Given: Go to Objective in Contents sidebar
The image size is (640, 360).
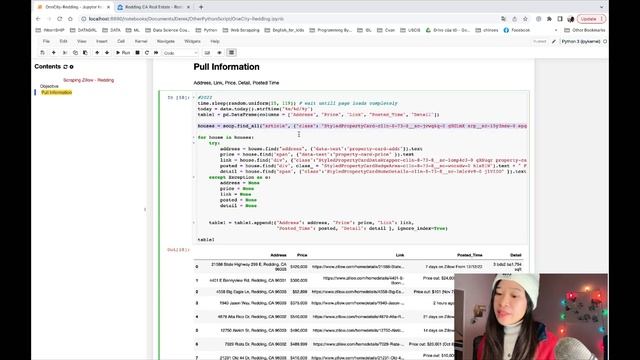Looking at the screenshot, I should [49, 86].
